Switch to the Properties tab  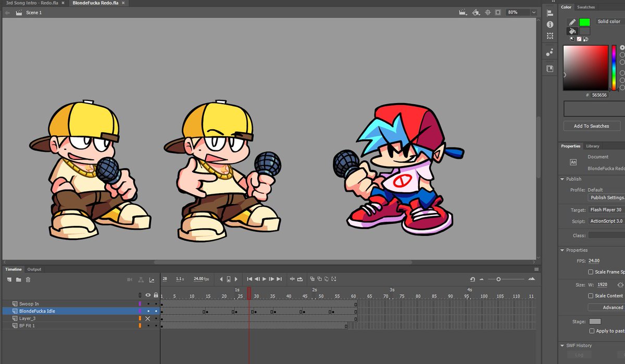click(571, 146)
